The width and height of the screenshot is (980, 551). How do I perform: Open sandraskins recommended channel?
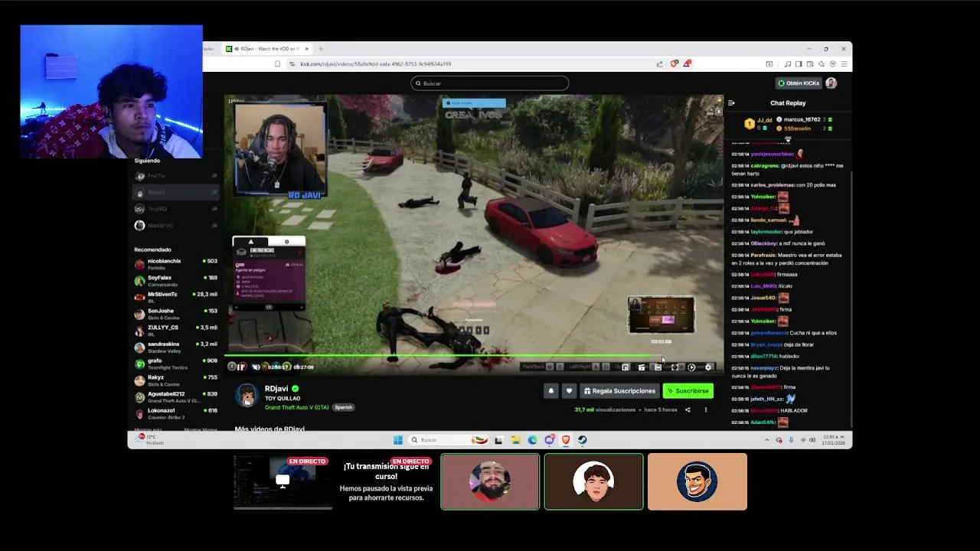175,347
